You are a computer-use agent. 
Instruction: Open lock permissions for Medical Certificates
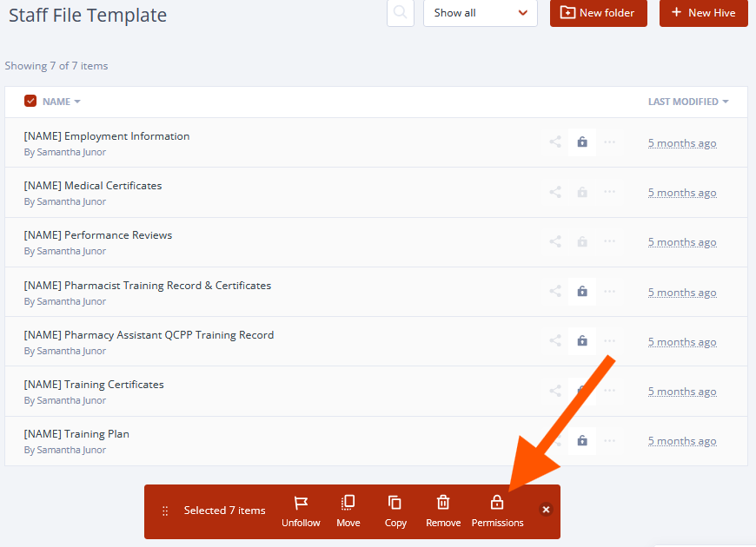(582, 192)
